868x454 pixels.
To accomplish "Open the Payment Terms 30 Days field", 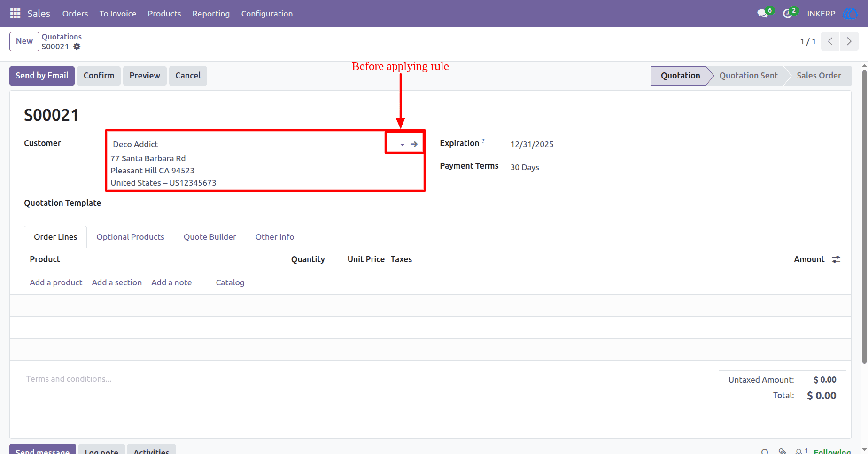I will click(525, 167).
